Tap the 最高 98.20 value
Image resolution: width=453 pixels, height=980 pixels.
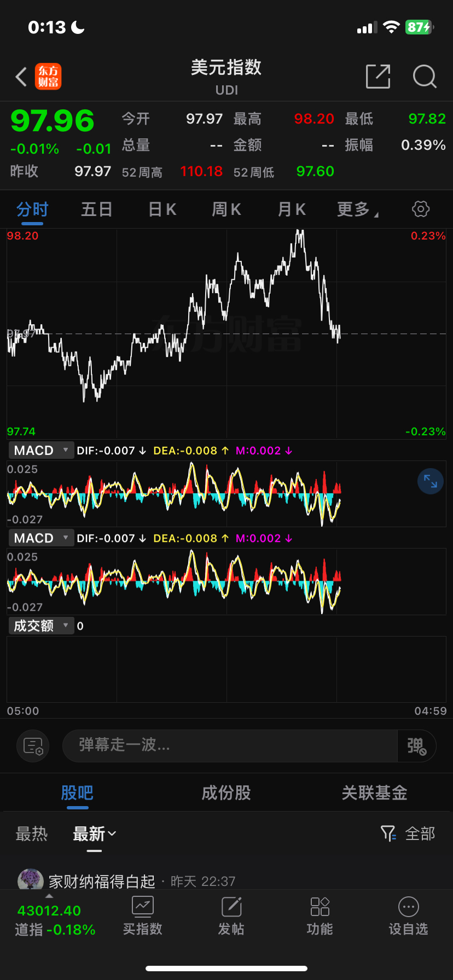pyautogui.click(x=314, y=119)
